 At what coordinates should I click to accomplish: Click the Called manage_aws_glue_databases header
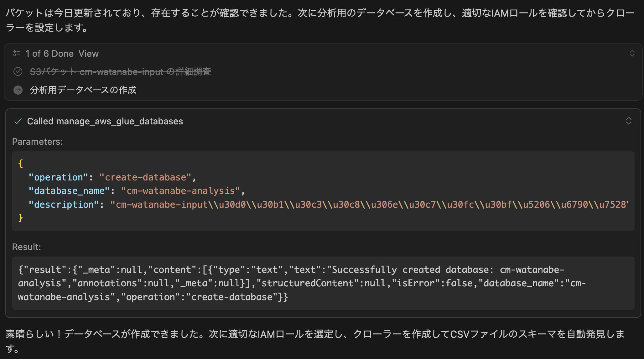[105, 121]
